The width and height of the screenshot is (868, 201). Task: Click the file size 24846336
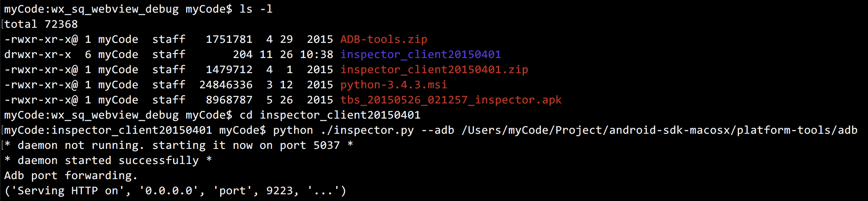[x=226, y=85]
